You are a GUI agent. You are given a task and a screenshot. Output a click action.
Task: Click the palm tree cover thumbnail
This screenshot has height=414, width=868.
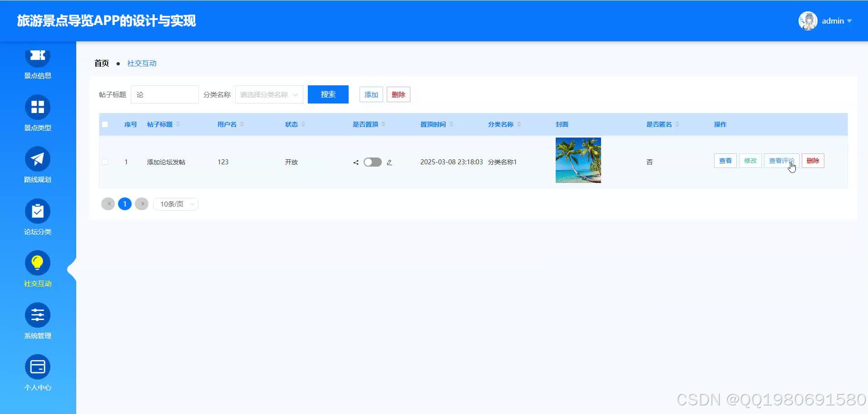tap(578, 160)
